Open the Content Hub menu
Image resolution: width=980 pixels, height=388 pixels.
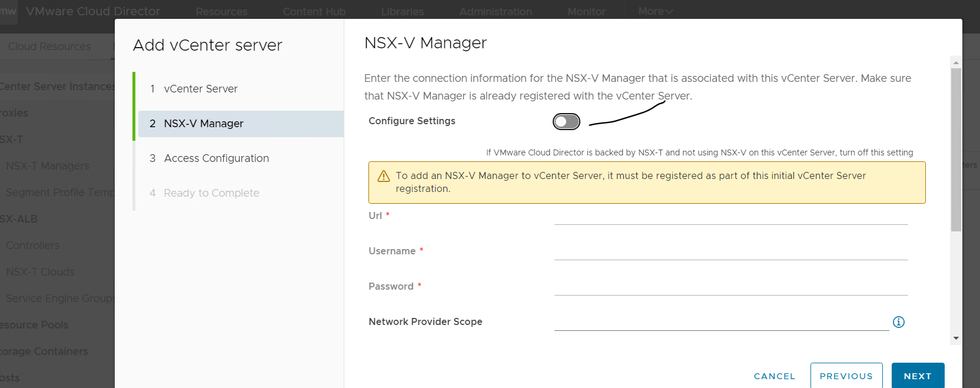(x=314, y=12)
